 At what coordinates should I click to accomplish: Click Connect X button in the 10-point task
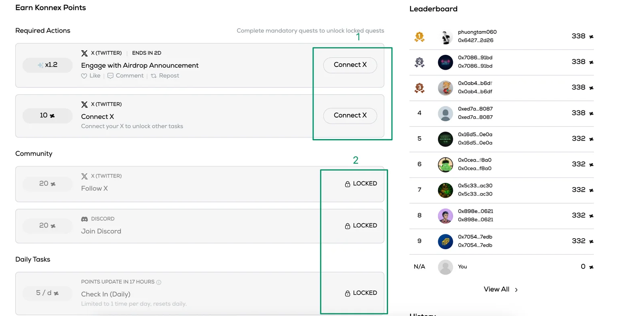[x=350, y=116]
